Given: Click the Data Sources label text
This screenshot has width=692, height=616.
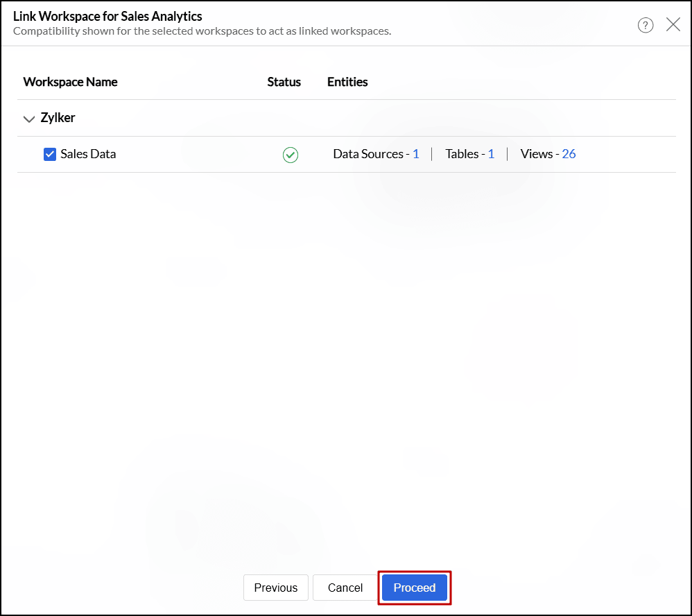Looking at the screenshot, I should tap(367, 154).
